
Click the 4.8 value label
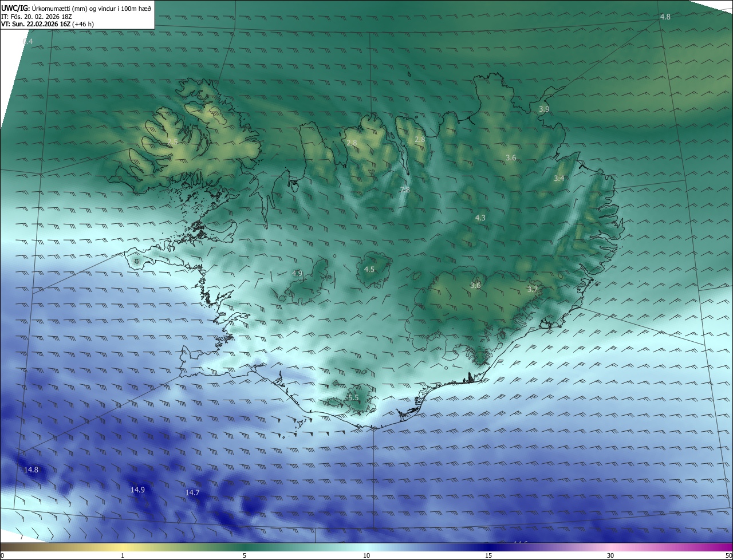tap(665, 17)
